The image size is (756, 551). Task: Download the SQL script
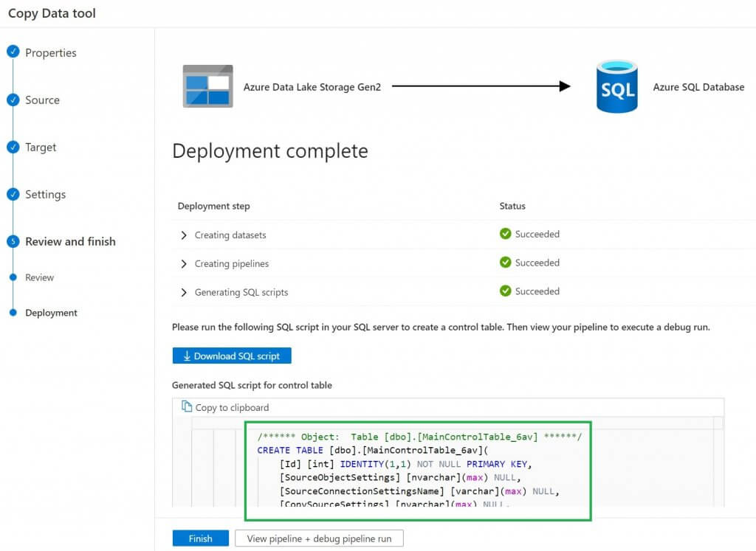point(232,356)
